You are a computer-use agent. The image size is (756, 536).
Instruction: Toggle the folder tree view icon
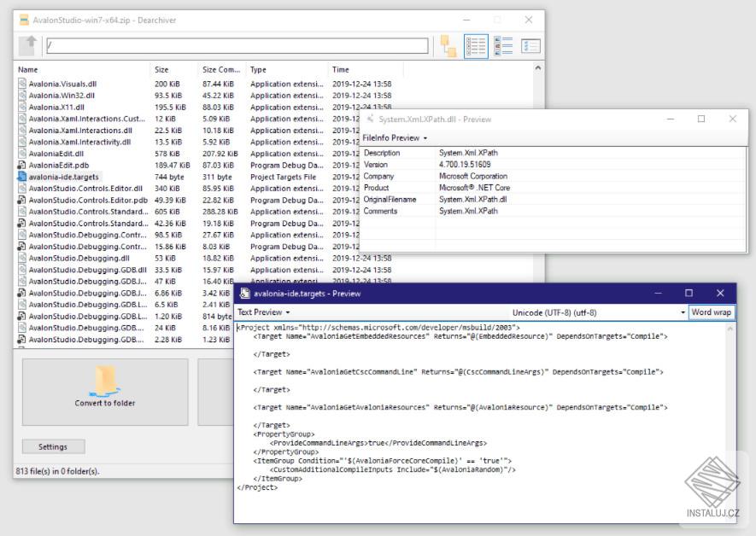tap(448, 46)
